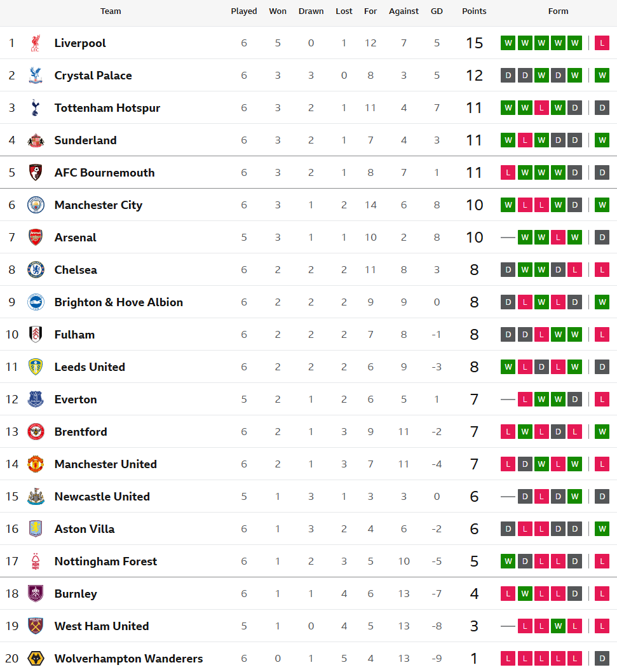
Task: Click the West Ham United crest icon
Action: (36, 626)
